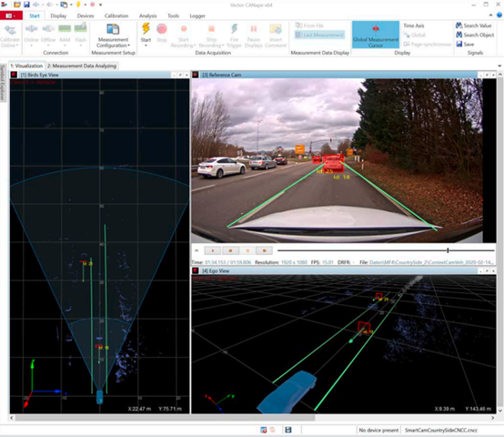Open Measurement Configuration
Image resolution: width=504 pixels, height=437 pixels.
[x=113, y=36]
